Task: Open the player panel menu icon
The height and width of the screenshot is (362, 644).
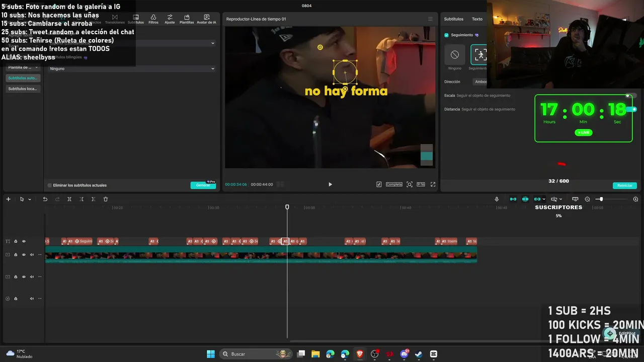Action: tap(430, 19)
